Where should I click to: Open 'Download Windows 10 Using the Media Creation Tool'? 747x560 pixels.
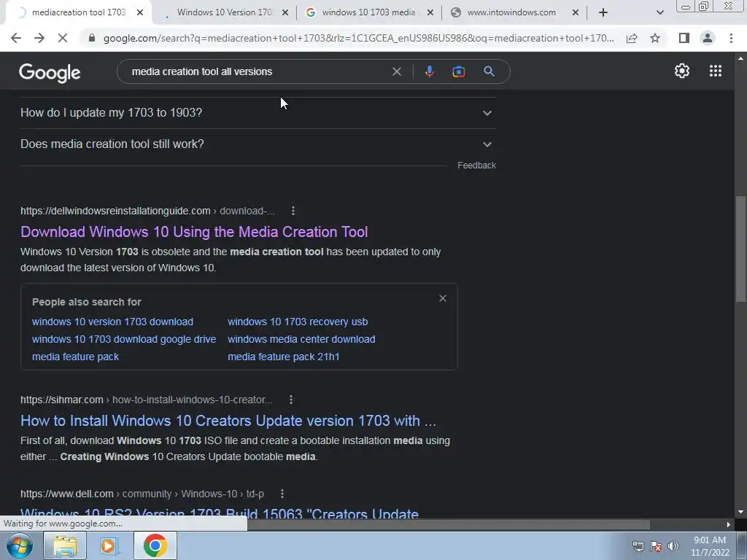pyautogui.click(x=194, y=232)
